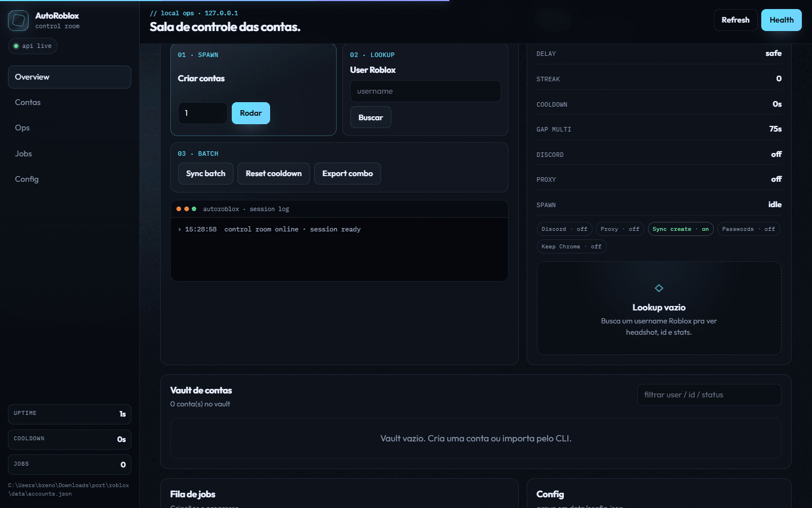This screenshot has width=812, height=508.
Task: Click the sidebar COOLDOWN stat card
Action: pyautogui.click(x=69, y=439)
